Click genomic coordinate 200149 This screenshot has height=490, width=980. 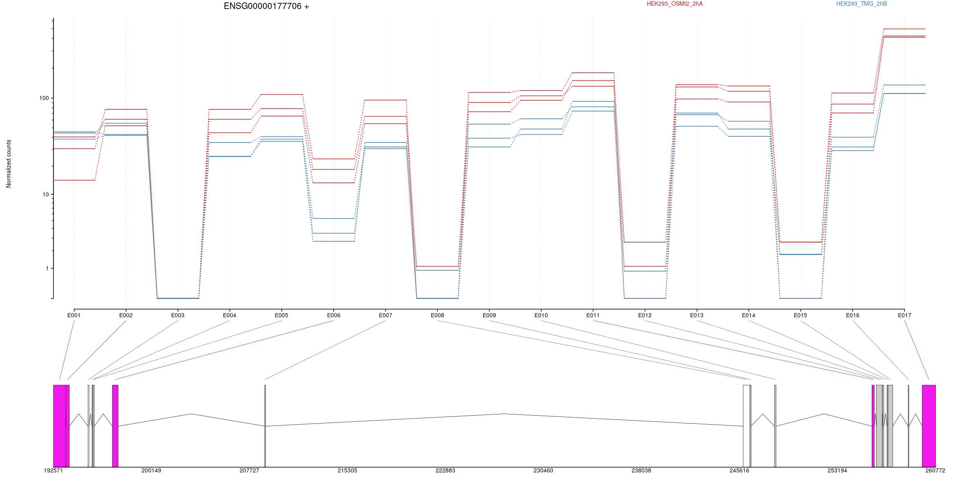(x=151, y=470)
